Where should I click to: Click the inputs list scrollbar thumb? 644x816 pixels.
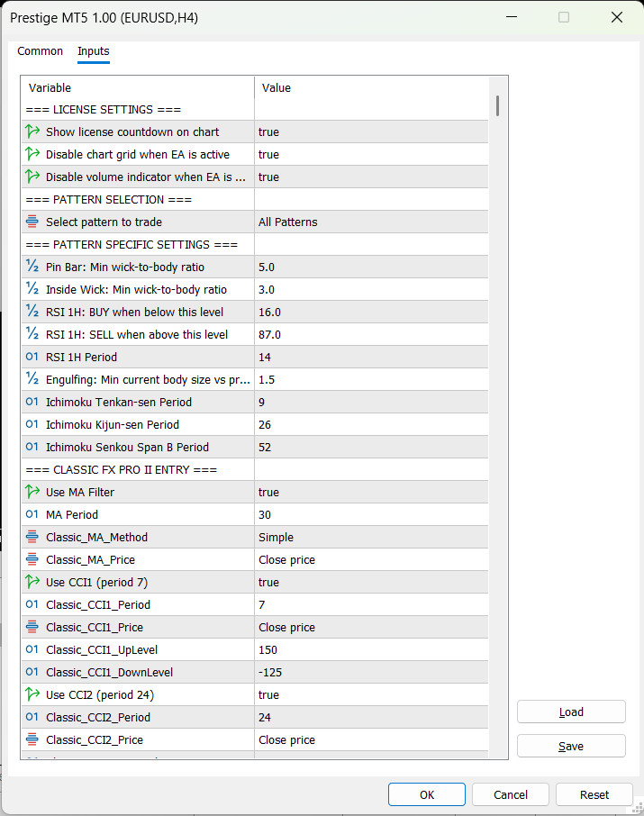(x=498, y=105)
